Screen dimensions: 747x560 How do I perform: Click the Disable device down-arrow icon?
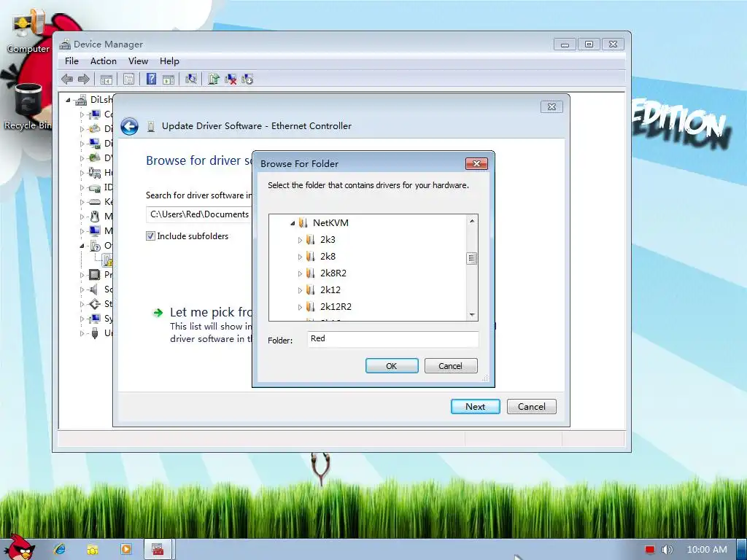(247, 79)
